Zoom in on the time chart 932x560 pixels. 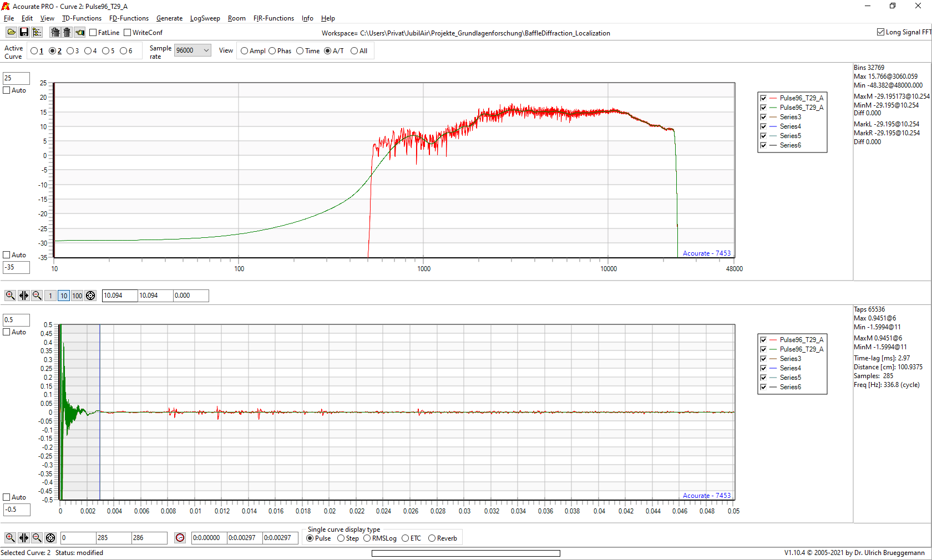pos(10,538)
